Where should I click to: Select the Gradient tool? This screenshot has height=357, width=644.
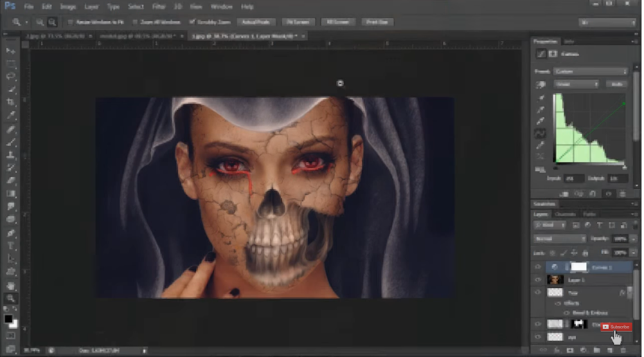tap(10, 194)
